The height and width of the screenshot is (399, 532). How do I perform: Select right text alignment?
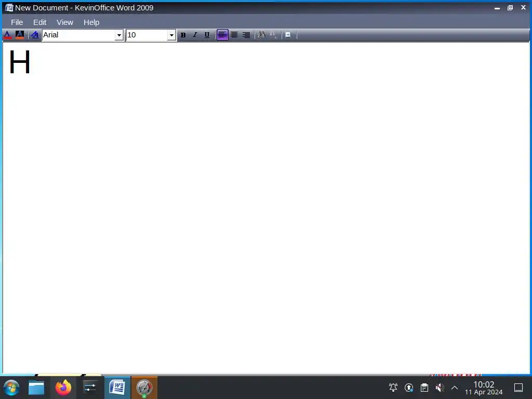(x=246, y=35)
